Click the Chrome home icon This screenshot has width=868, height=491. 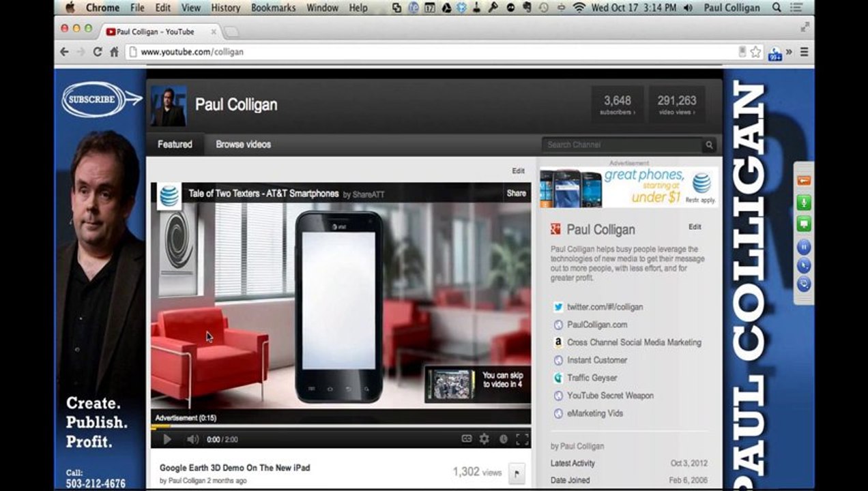114,52
